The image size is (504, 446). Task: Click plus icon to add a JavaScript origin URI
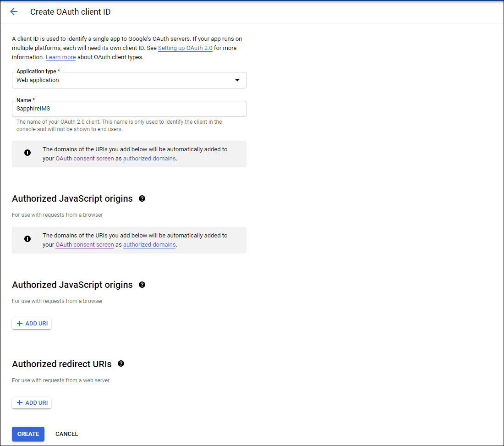click(20, 324)
